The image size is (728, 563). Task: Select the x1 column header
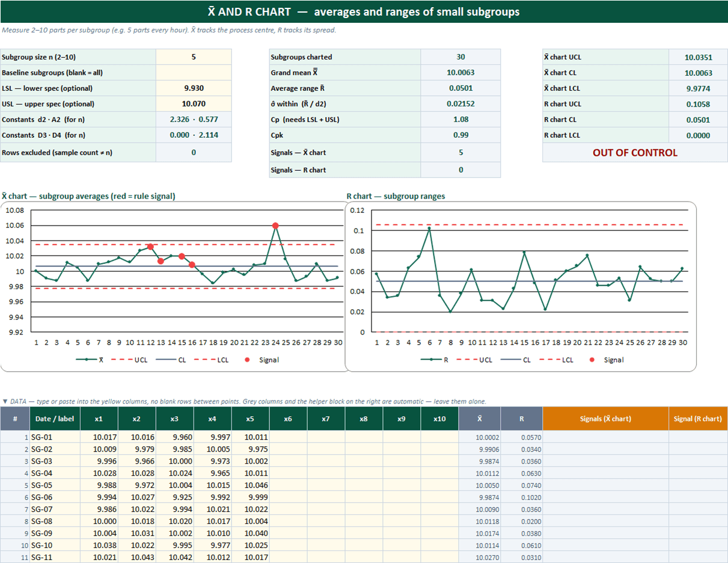[x=99, y=419]
